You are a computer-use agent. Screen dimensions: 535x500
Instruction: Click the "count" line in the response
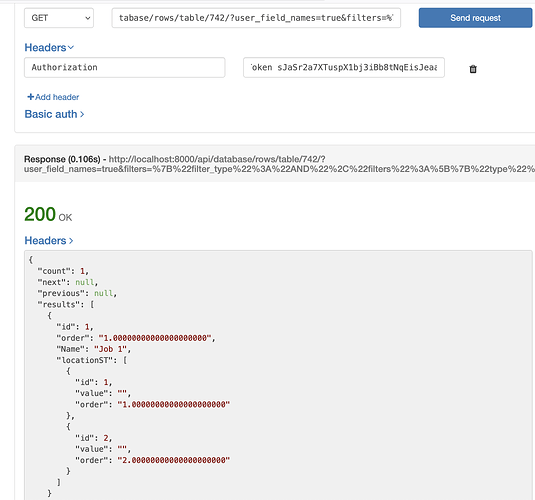(63, 271)
